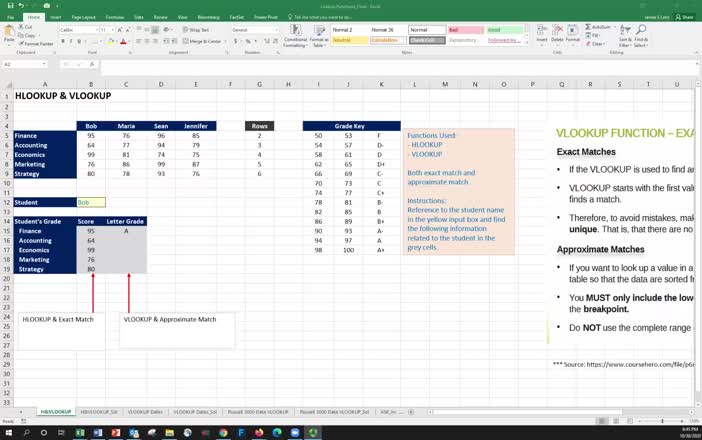Open Find & Select menu
This screenshot has width=702, height=440.
(x=641, y=36)
